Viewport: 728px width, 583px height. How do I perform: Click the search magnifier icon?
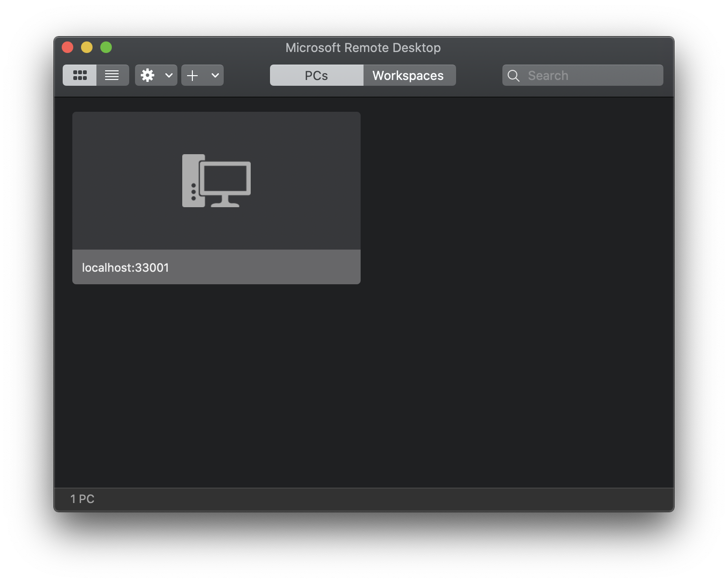[x=513, y=76]
